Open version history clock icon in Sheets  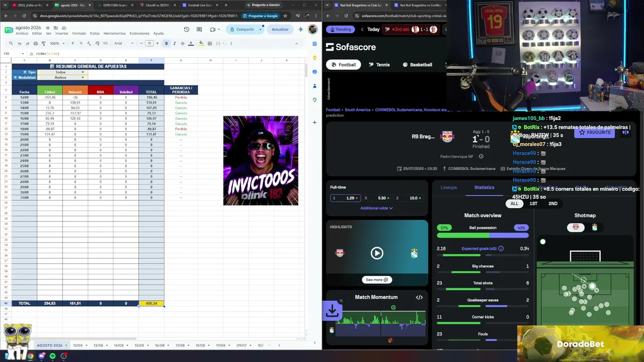coord(186,29)
